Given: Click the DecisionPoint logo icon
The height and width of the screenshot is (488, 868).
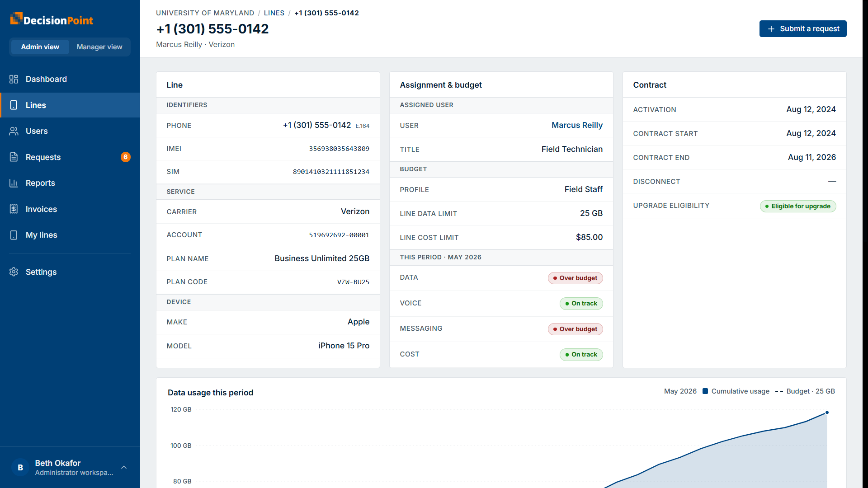Looking at the screenshot, I should point(16,19).
